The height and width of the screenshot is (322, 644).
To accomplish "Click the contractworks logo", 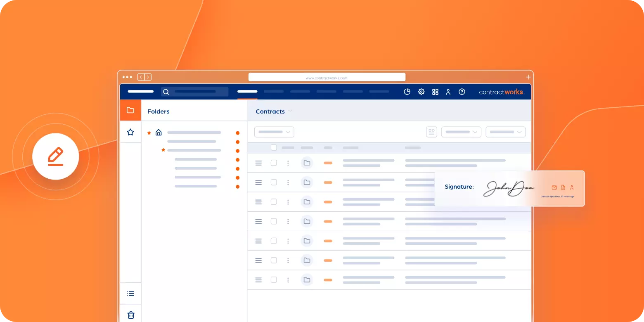I will tap(501, 92).
